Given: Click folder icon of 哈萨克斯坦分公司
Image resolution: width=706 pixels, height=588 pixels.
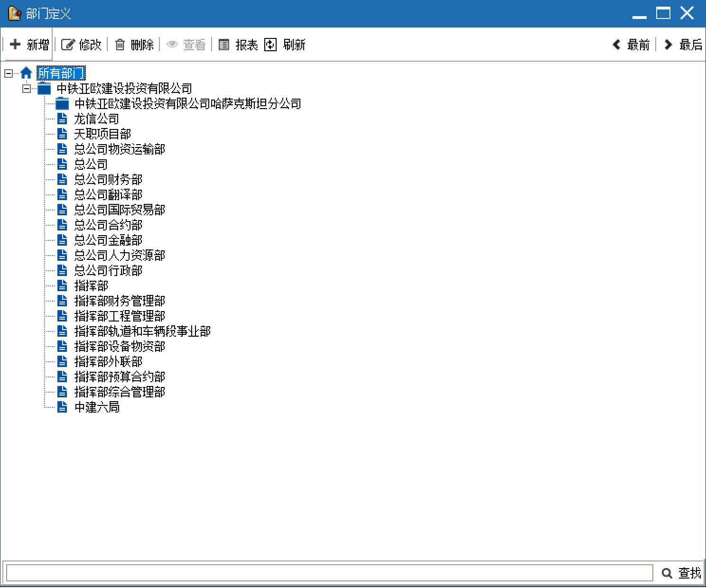Looking at the screenshot, I should [x=62, y=103].
